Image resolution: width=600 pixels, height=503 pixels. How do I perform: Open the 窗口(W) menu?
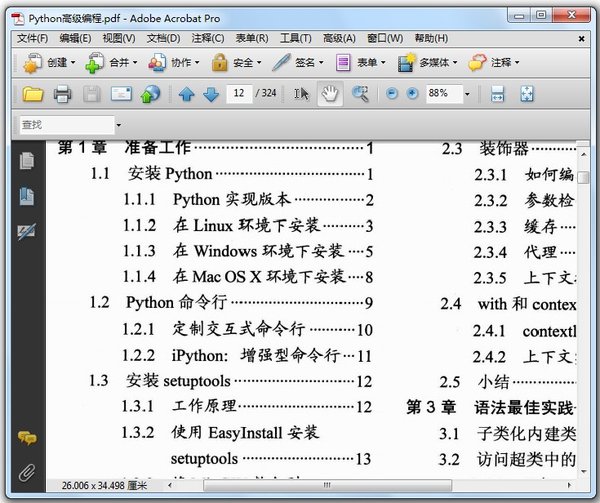click(x=385, y=38)
